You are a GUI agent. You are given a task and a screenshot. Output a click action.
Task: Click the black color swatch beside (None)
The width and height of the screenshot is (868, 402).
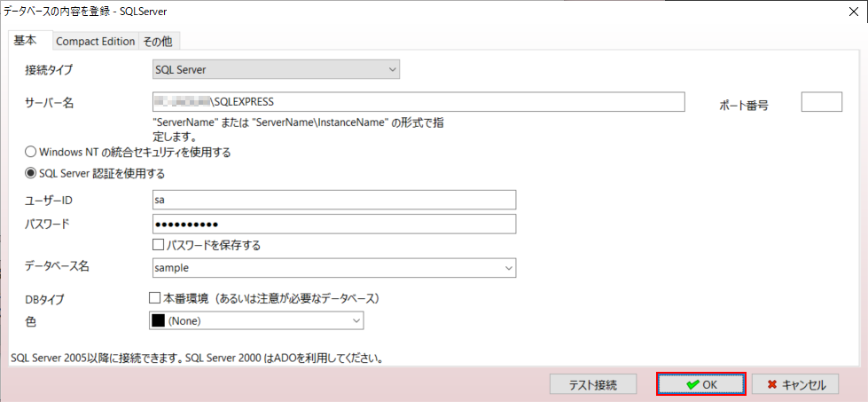(158, 320)
